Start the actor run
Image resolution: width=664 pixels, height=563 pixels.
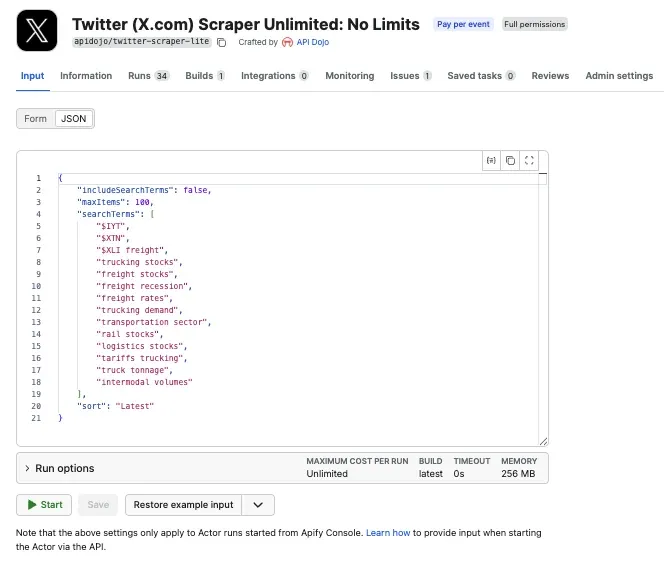click(44, 505)
